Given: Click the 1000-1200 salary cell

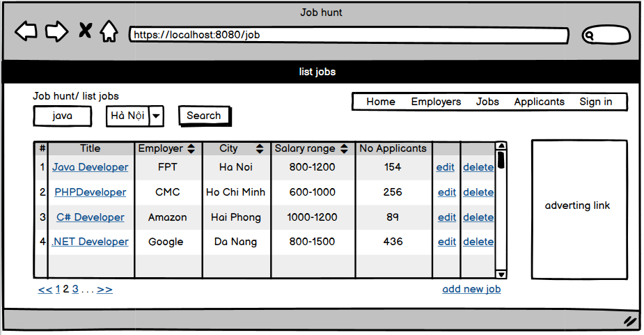Looking at the screenshot, I should tap(312, 217).
